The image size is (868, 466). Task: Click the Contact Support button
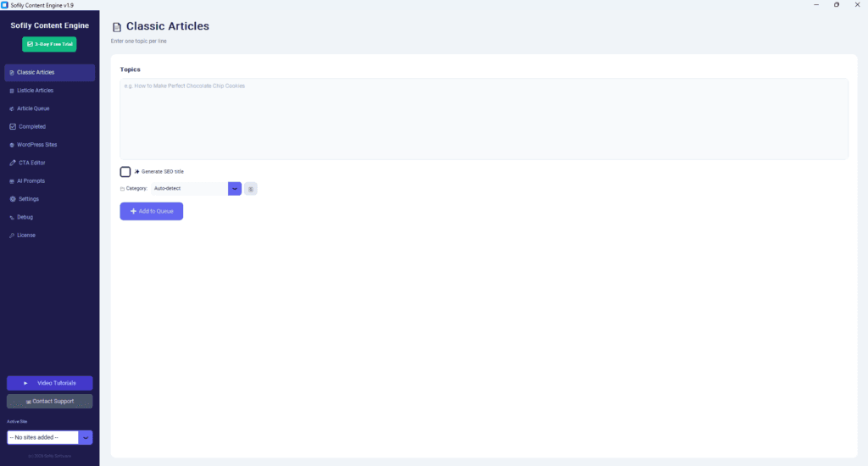point(49,401)
